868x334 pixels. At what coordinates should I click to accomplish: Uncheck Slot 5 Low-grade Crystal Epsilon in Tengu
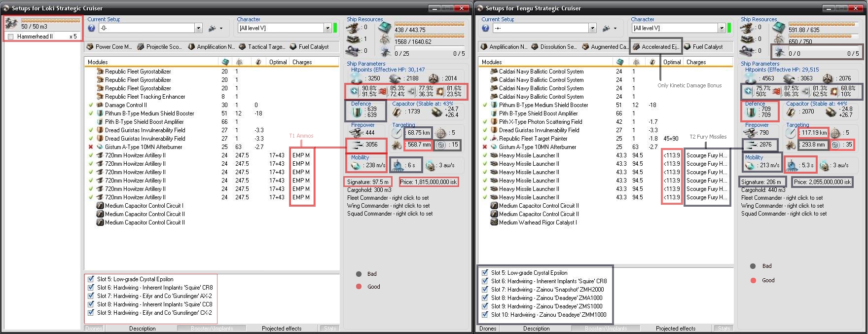[485, 273]
